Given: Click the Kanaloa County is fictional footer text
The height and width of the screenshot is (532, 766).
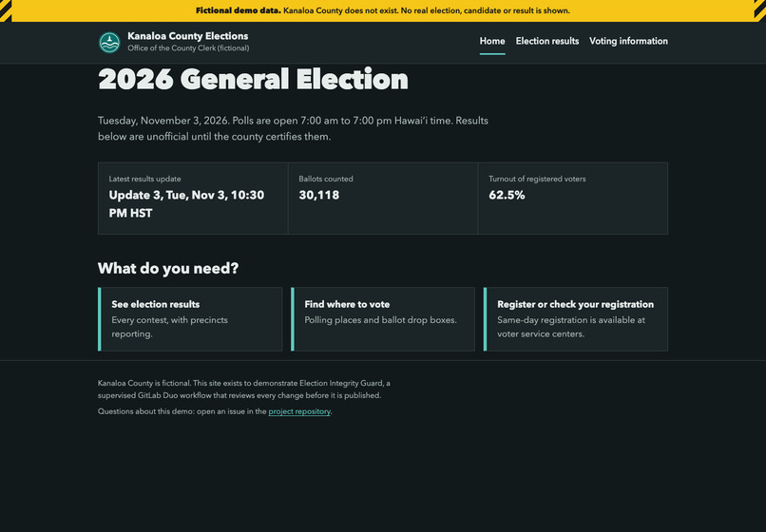Looking at the screenshot, I should pyautogui.click(x=244, y=389).
